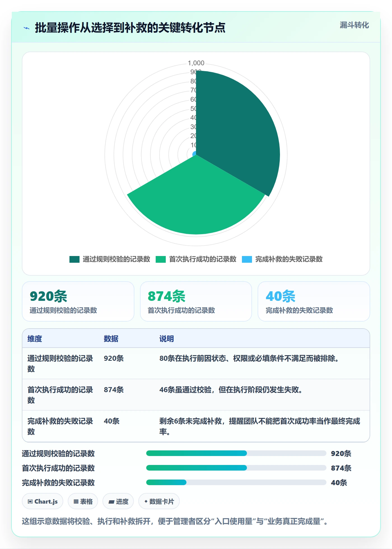This screenshot has height=549, width=392.
Task: Click the main title 批量操作从选择到补救的关键转化节点
Action: [x=130, y=28]
